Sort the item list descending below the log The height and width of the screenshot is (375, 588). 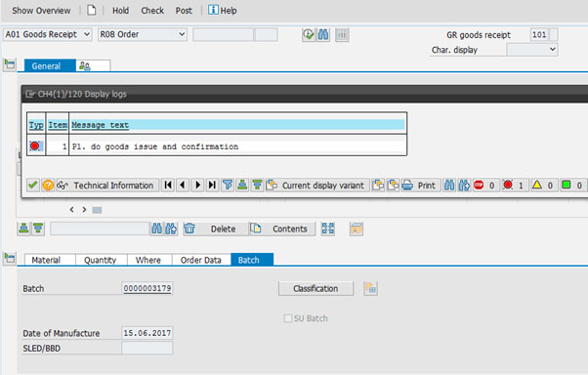[38, 228]
